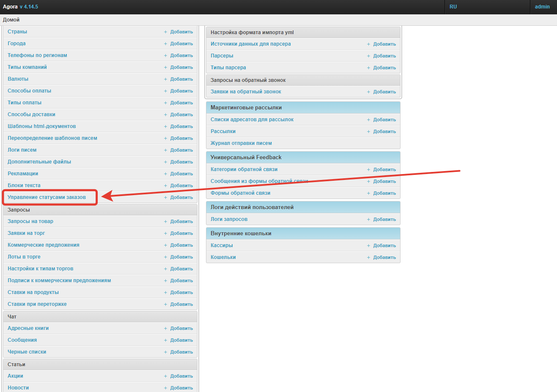
Task: Click Добавить next to Способы доставки
Action: click(181, 114)
